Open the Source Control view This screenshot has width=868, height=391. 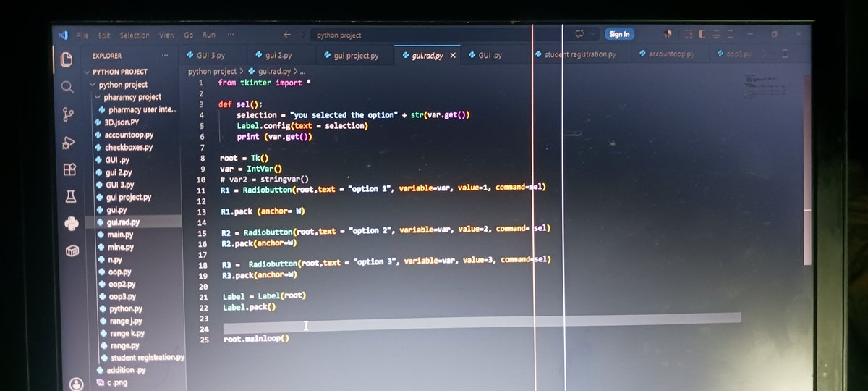69,114
